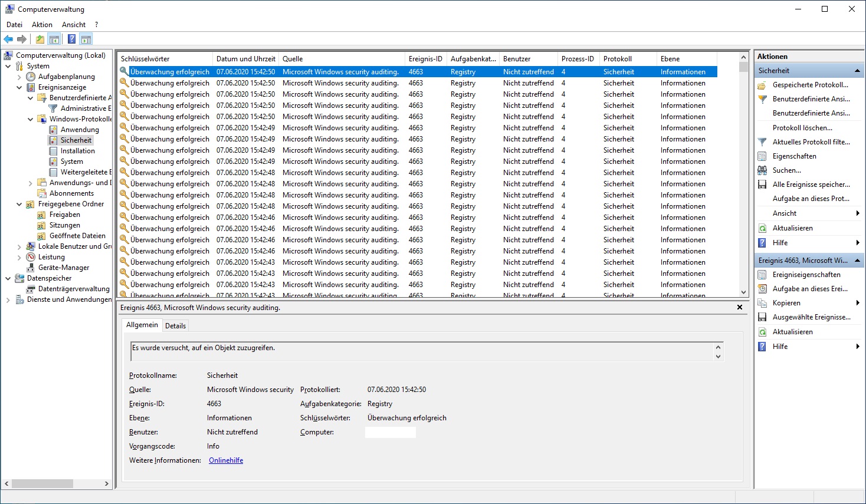This screenshot has height=504, width=866.
Task: Open the Ansicht menu in menu bar
Action: pyautogui.click(x=74, y=25)
